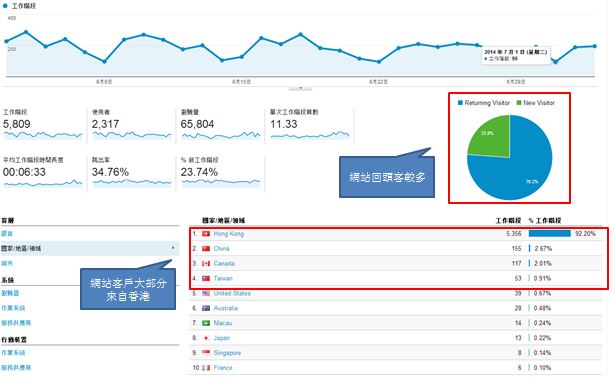
Task: Open the Singapore country link
Action: point(227,353)
